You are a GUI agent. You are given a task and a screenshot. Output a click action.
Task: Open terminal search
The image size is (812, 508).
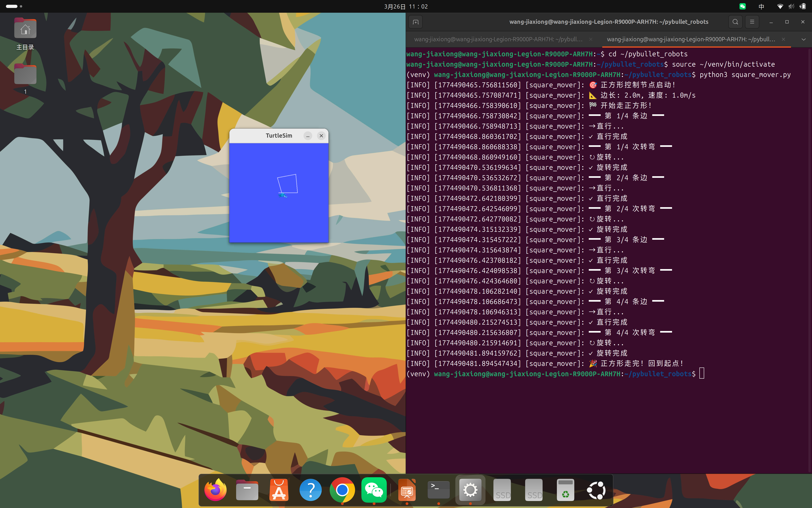735,22
